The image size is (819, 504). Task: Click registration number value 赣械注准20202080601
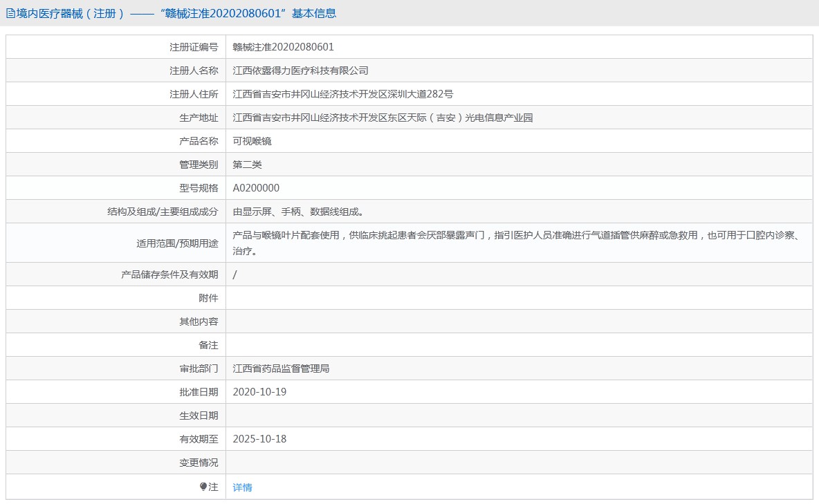click(284, 47)
